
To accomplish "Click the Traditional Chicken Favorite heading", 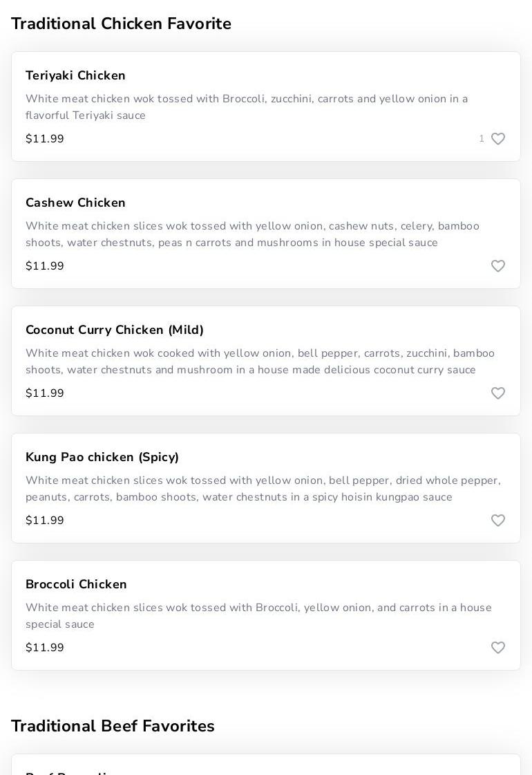I will tap(121, 24).
